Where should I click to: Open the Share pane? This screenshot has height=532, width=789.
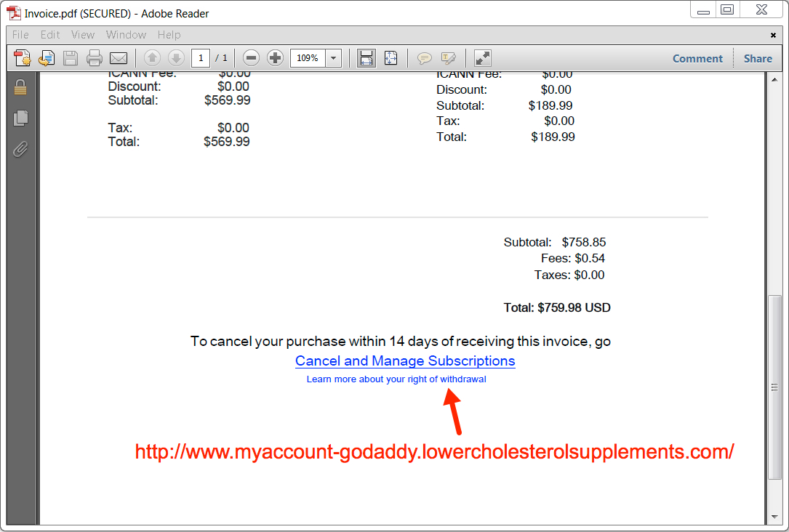click(x=758, y=59)
